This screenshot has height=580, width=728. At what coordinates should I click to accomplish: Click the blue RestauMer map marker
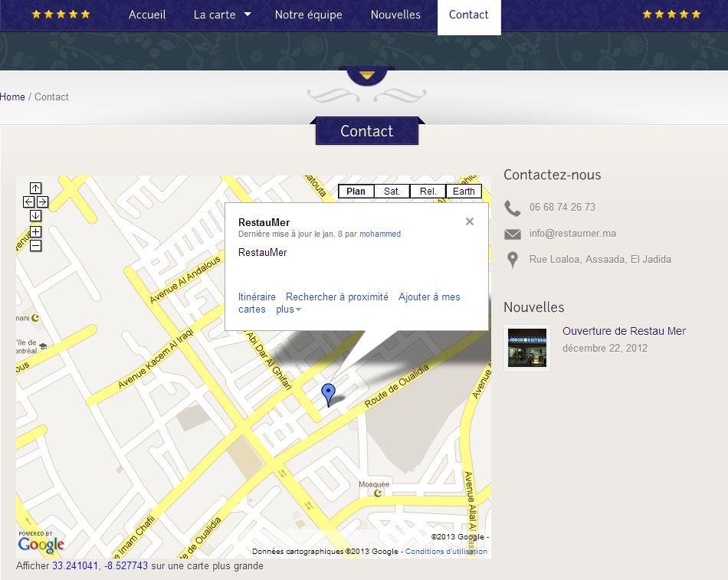(328, 395)
